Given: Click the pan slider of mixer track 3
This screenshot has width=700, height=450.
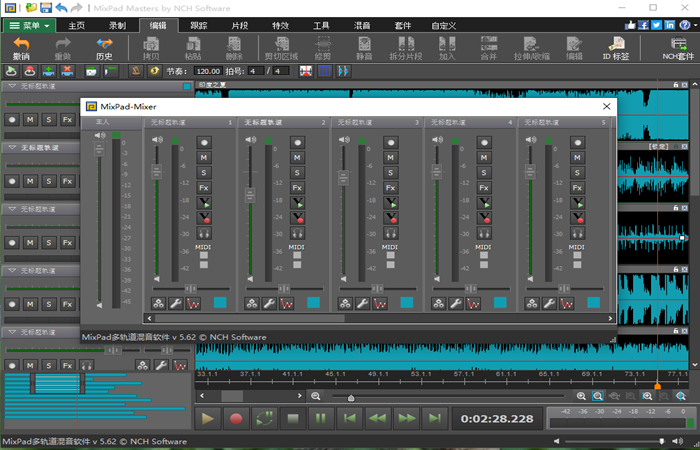Looking at the screenshot, I should pos(377,289).
